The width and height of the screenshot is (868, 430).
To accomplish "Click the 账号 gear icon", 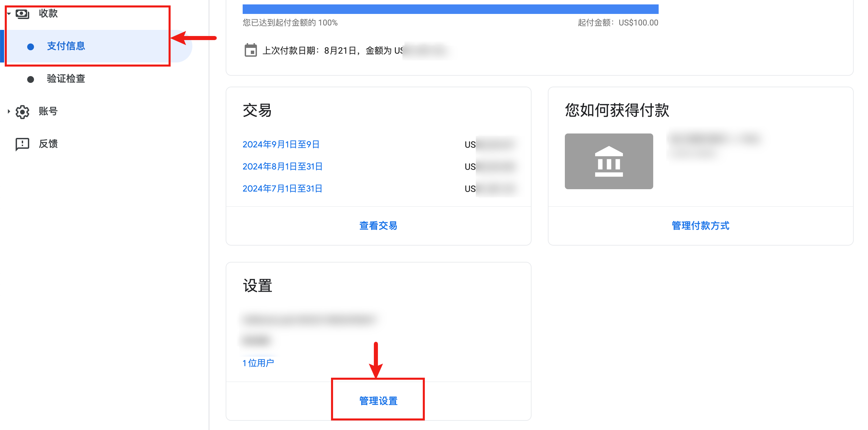I will [22, 112].
